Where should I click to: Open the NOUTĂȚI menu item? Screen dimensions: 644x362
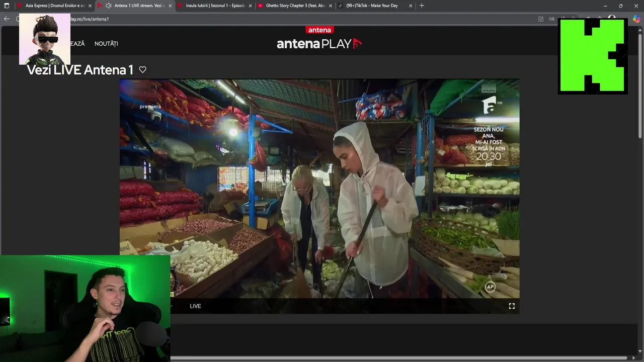click(106, 44)
